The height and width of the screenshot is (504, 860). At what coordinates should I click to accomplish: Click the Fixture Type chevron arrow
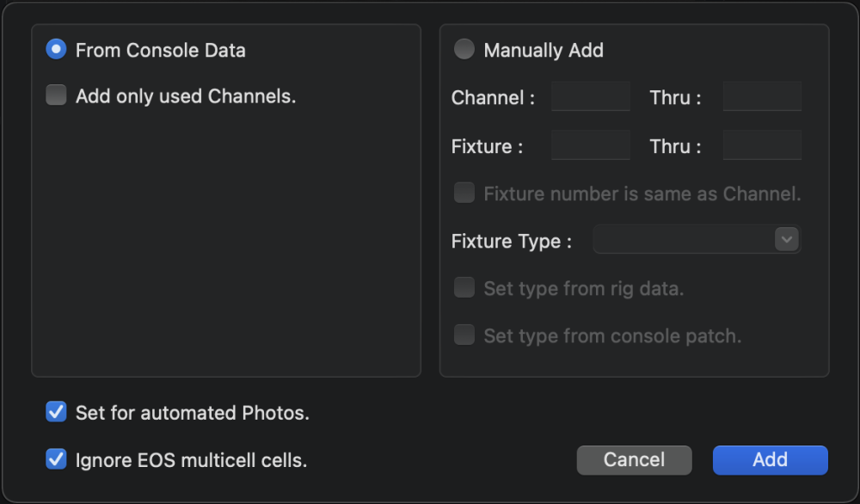click(x=785, y=240)
